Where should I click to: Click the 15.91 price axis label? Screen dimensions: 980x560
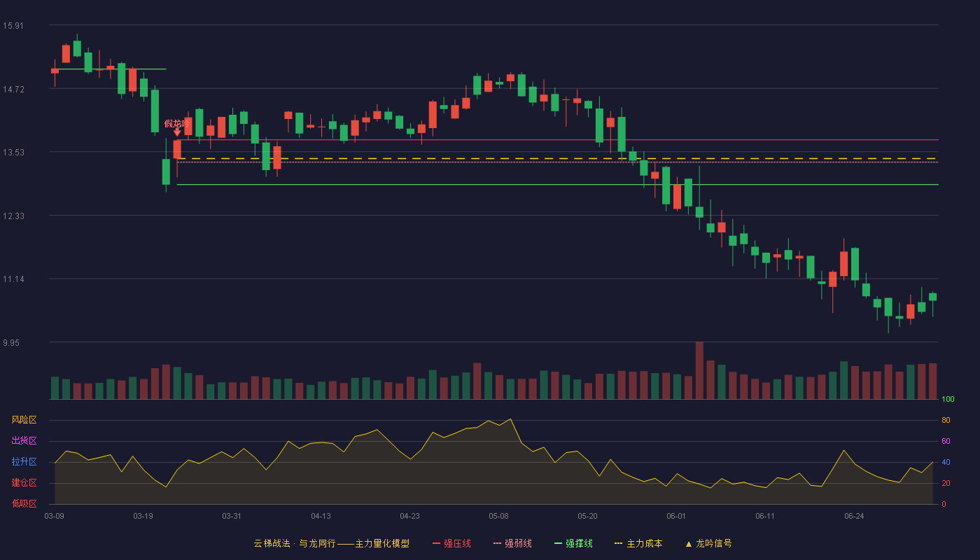13,25
